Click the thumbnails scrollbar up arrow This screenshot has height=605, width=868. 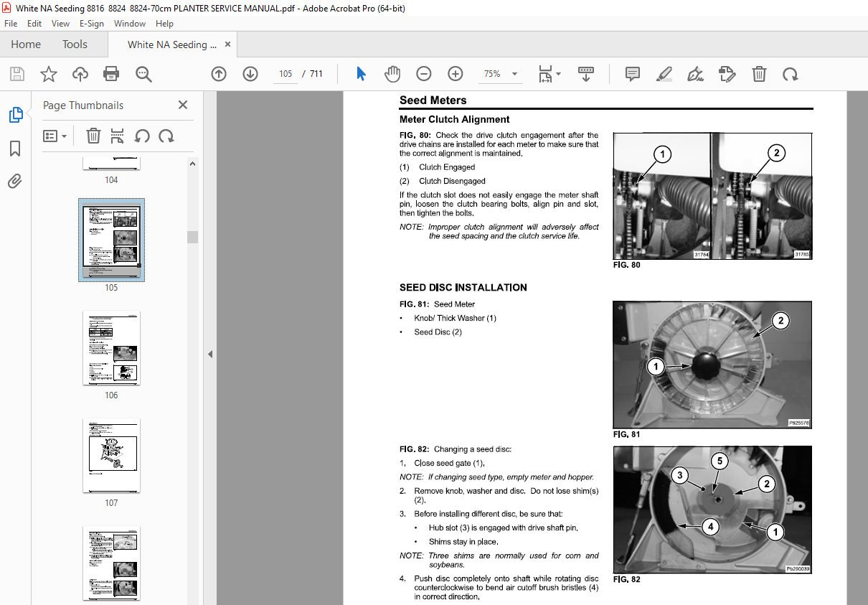click(192, 164)
